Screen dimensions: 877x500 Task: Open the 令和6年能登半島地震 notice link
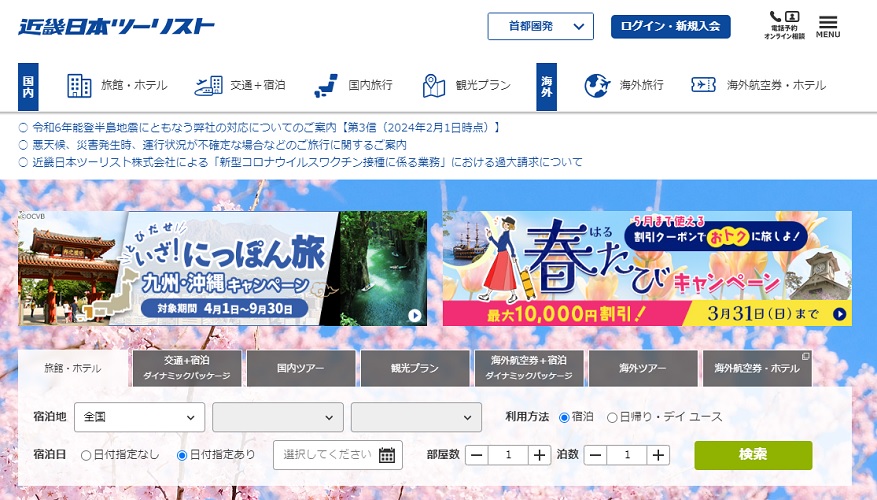[x=267, y=128]
